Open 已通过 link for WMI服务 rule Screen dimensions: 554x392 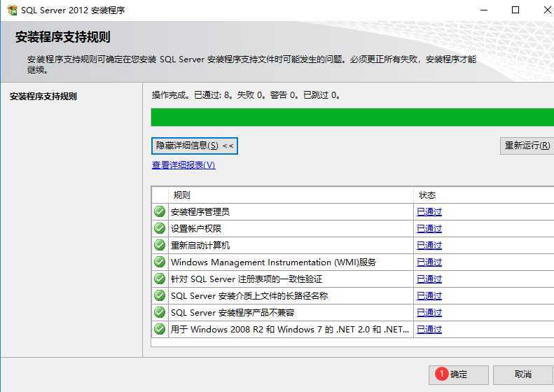point(429,262)
